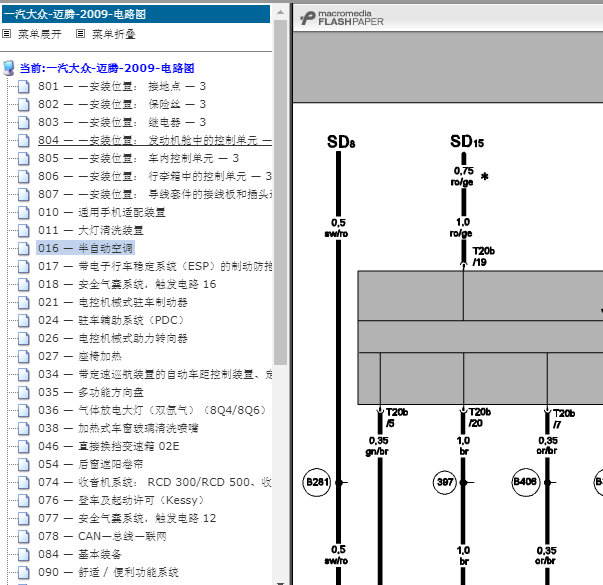Screen dimensions: 603x585
Task: Open tree item 038 加热式车窗玻璃清洗喷嘴
Action: 118,428
